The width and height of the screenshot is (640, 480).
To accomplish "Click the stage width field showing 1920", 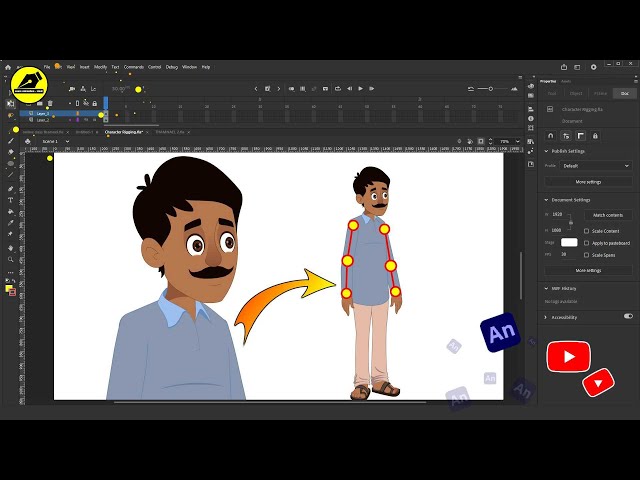I will tap(557, 214).
